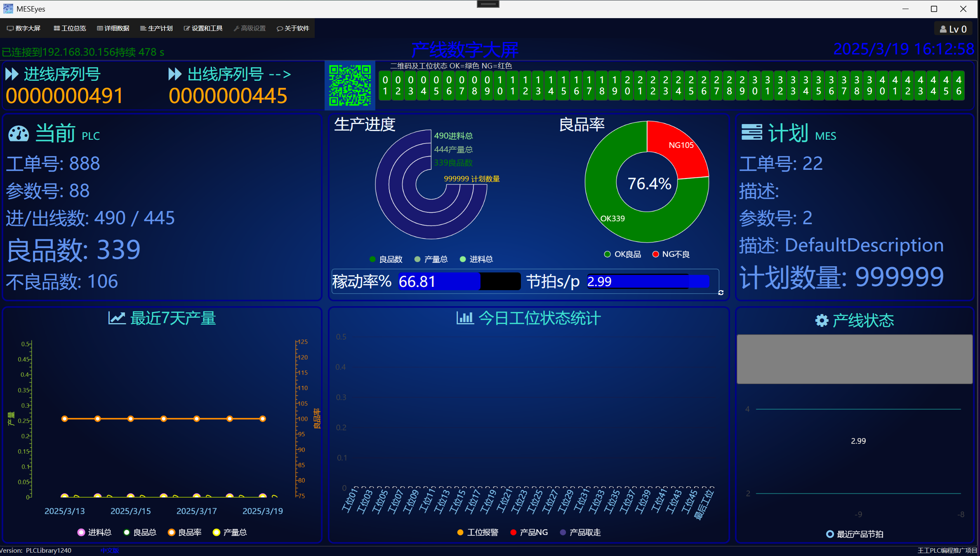Image resolution: width=980 pixels, height=556 pixels.
Task: Toggle 产品取走 legend in station chart
Action: tap(580, 533)
